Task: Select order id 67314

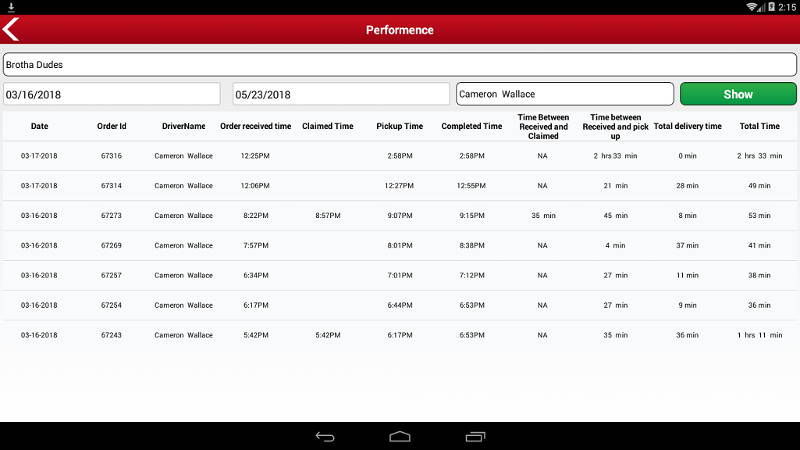Action: pos(111,186)
